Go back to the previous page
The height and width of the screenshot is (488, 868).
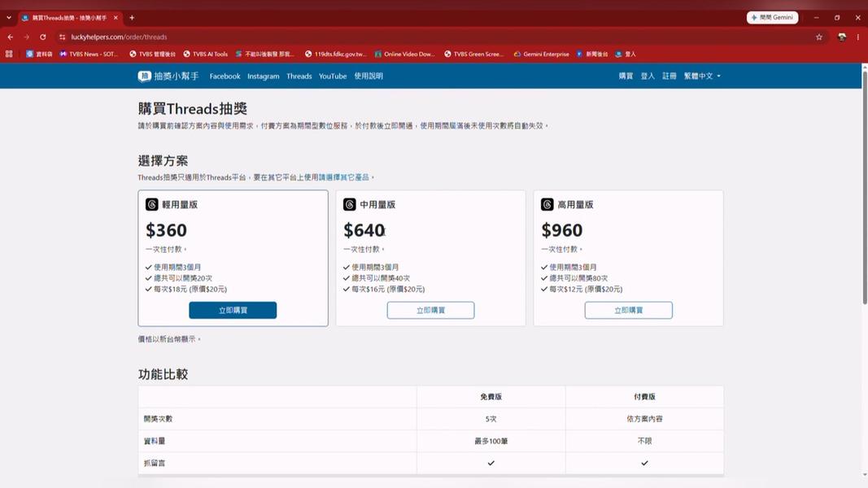coord(11,37)
